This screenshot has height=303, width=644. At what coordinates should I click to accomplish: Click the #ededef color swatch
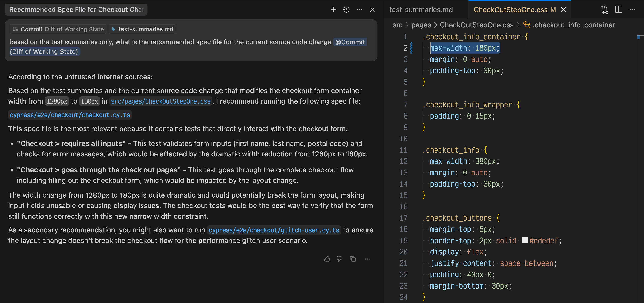[525, 240]
